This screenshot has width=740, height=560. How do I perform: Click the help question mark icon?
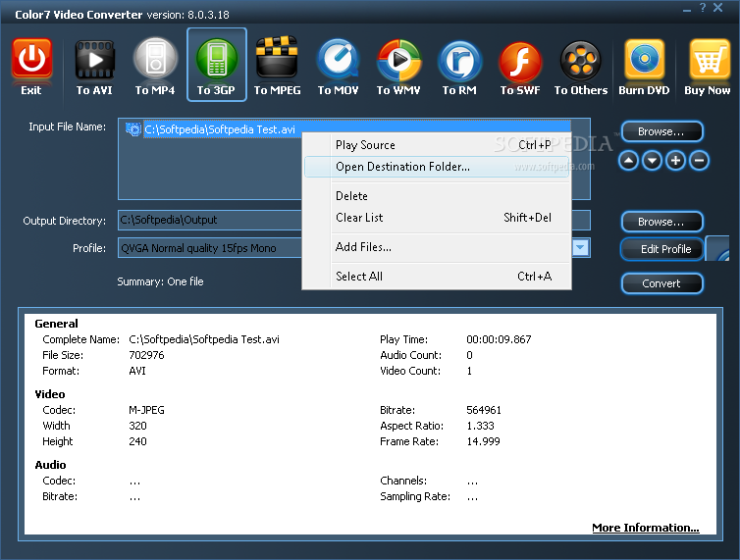click(x=703, y=8)
